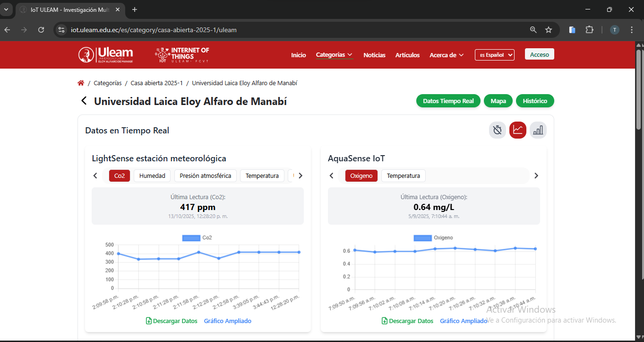The height and width of the screenshot is (342, 644).
Task: Reload the page with the refresh icon
Action: [41, 30]
